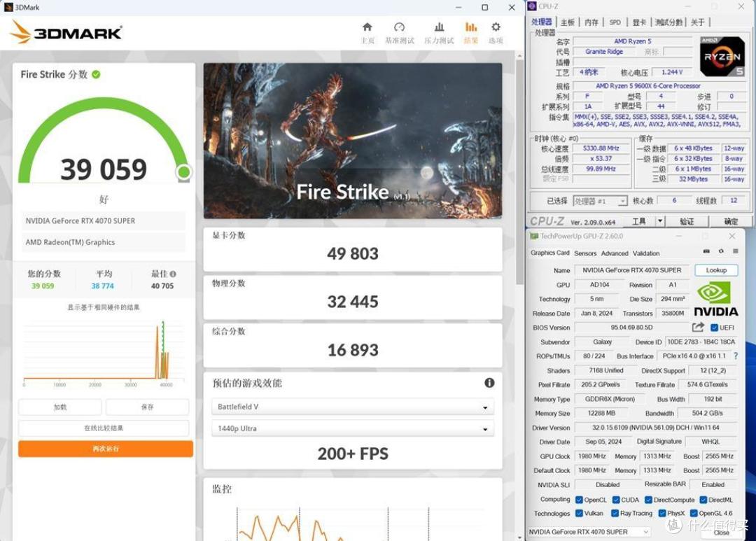Image resolution: width=756 pixels, height=541 pixels.
Task: Switch to the CPU-Z 主板 tab
Action: click(568, 22)
